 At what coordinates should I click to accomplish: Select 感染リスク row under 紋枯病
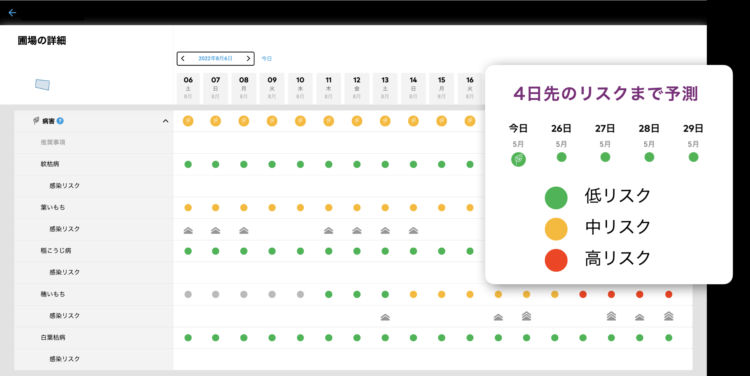coord(65,186)
